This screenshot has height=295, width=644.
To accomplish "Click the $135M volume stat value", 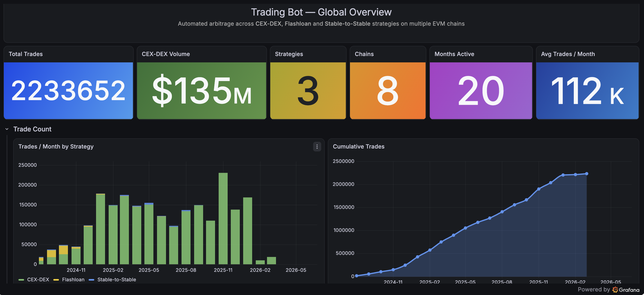I will pos(202,90).
